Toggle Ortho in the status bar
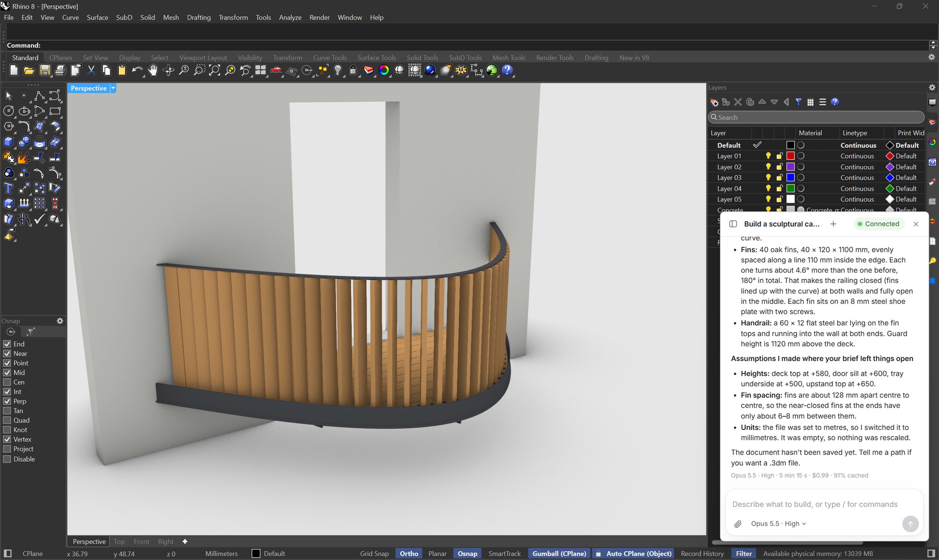Viewport: 939px width, 560px height. click(409, 554)
